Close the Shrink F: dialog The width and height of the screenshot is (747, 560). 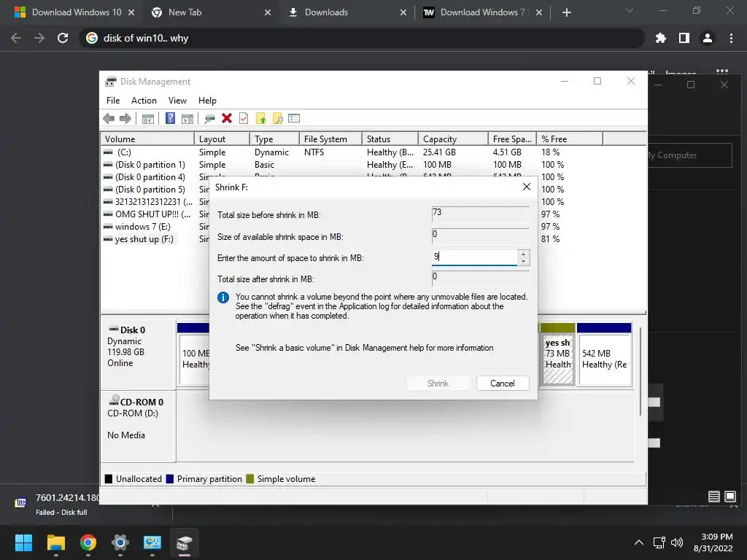point(527,187)
